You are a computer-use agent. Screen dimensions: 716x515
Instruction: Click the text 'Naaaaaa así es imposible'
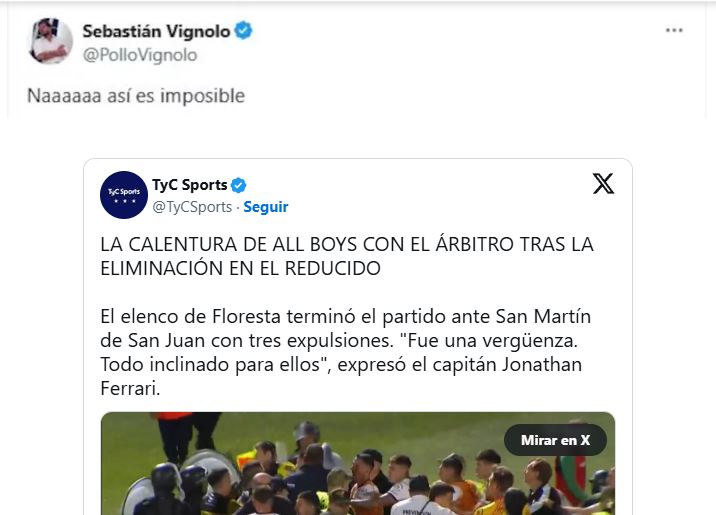[136, 96]
